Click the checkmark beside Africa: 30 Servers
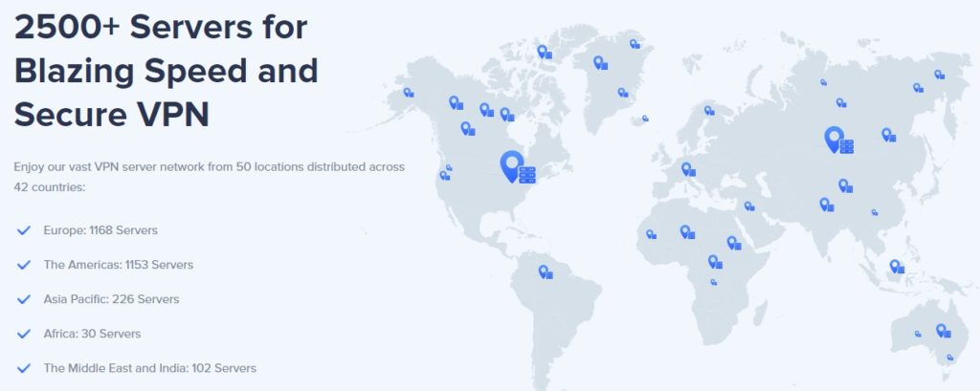This screenshot has width=980, height=391. [x=24, y=334]
